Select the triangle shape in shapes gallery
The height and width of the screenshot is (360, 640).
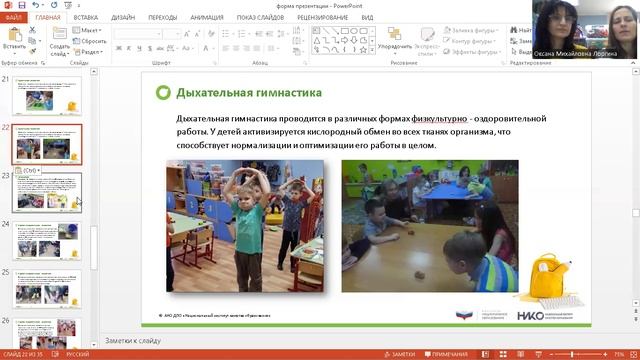[317, 40]
